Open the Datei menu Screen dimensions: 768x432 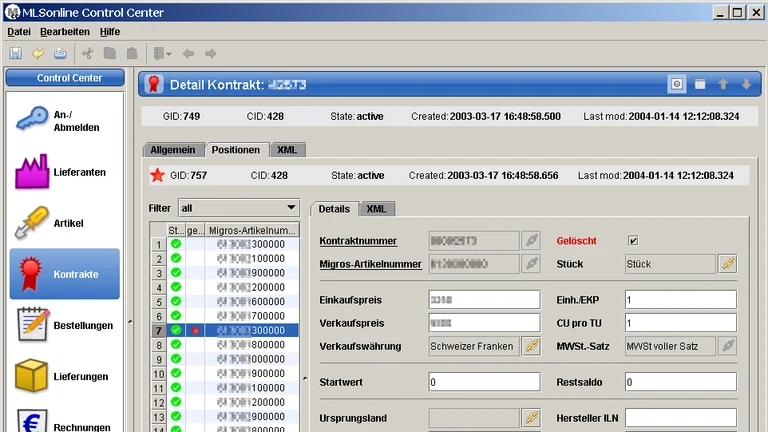(x=19, y=32)
